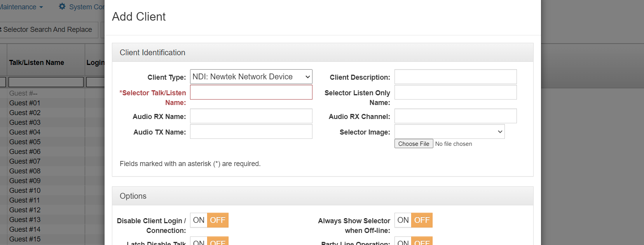
Task: Enable Always Show Selector when Off-line
Action: (x=403, y=220)
